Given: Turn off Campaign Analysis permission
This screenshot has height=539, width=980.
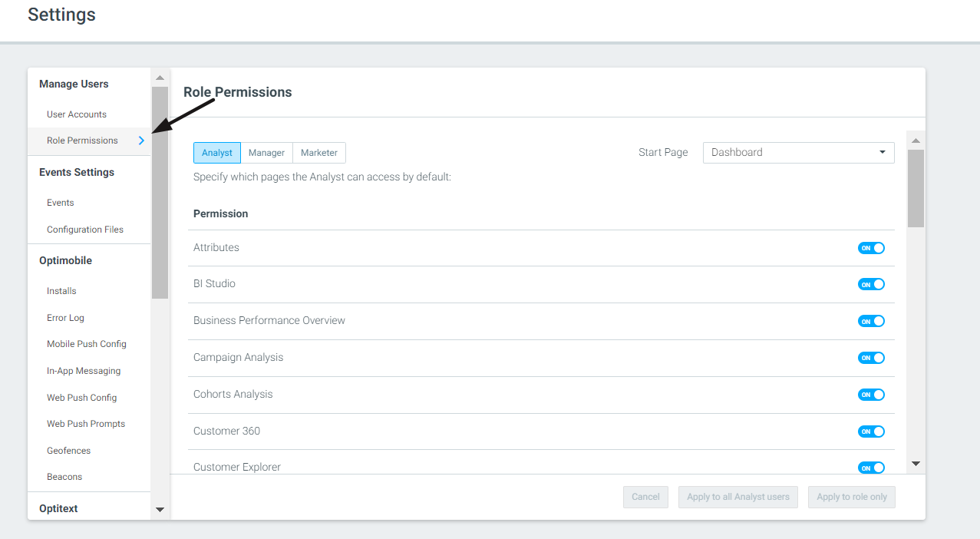Looking at the screenshot, I should 871,358.
